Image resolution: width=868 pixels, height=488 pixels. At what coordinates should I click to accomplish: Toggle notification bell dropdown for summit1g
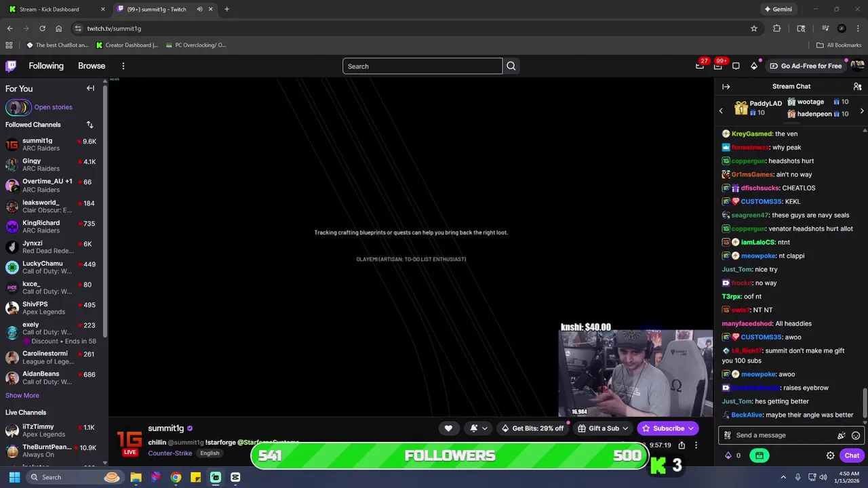pyautogui.click(x=478, y=428)
